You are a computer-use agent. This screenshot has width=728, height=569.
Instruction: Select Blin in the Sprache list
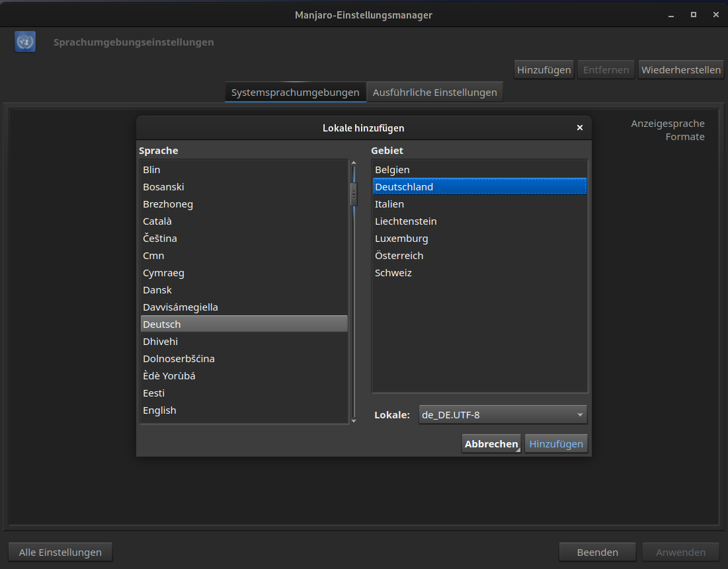coord(244,170)
